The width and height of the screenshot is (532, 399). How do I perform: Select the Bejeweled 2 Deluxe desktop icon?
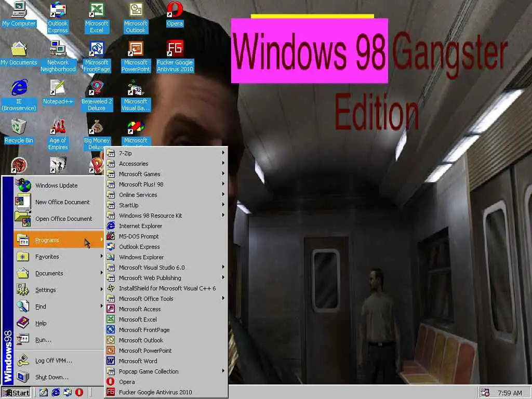tap(97, 96)
